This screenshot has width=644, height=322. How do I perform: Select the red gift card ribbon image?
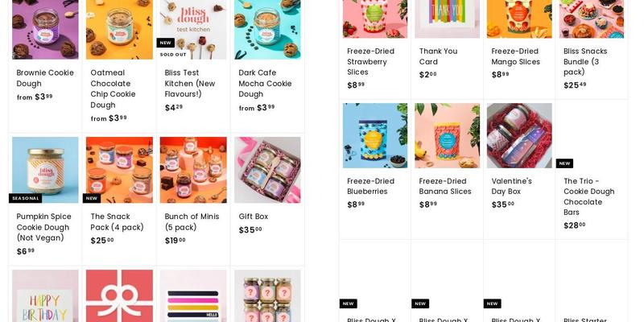click(x=119, y=295)
